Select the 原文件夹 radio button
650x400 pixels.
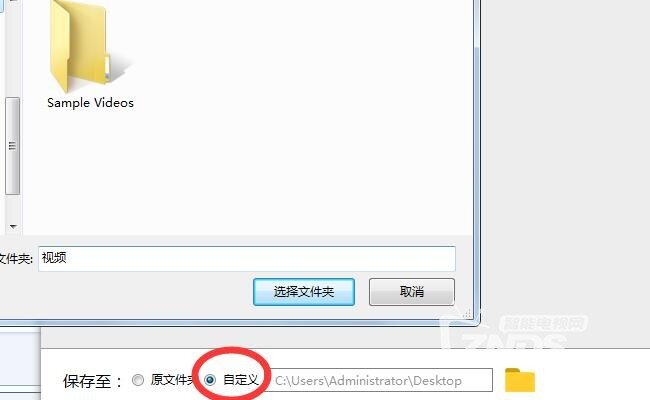[x=138, y=380]
